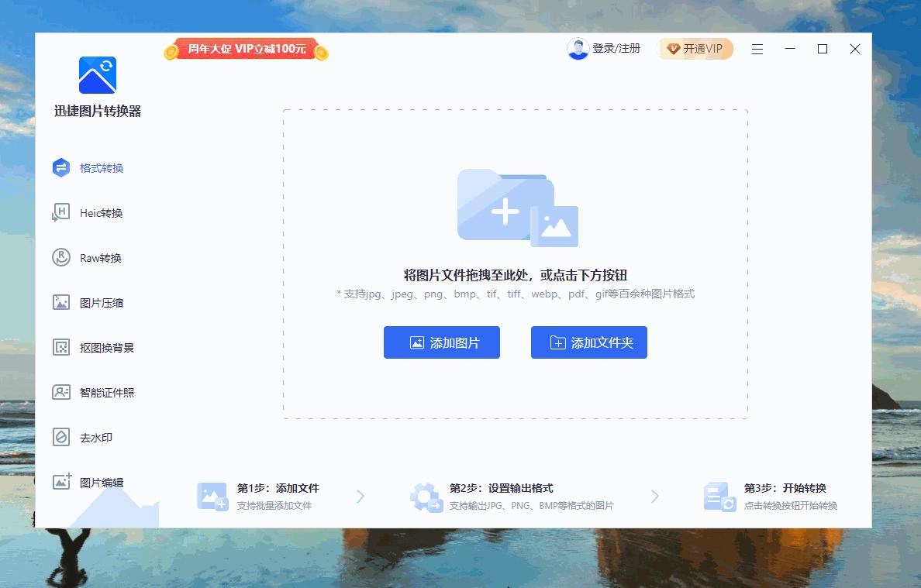Expand the arrow after step 1
921x588 pixels.
(x=359, y=497)
